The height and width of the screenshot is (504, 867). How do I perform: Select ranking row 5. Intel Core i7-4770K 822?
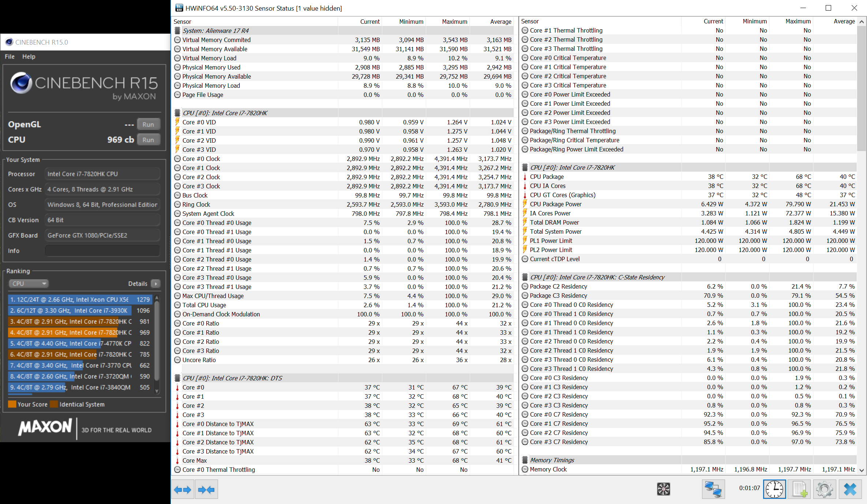(x=79, y=343)
